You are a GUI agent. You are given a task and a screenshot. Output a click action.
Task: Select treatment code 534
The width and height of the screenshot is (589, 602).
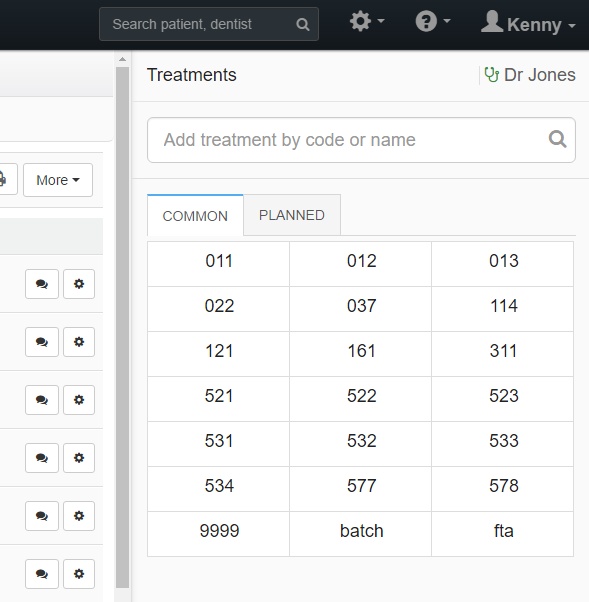click(x=218, y=489)
